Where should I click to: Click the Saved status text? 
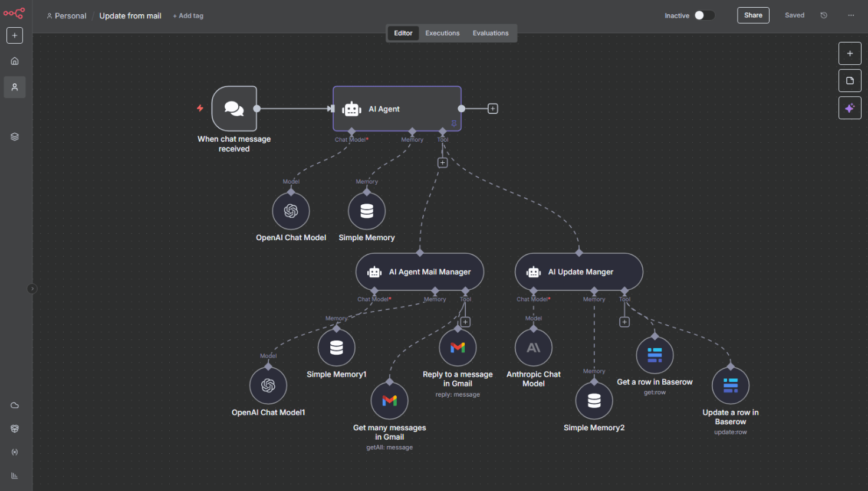pos(794,15)
